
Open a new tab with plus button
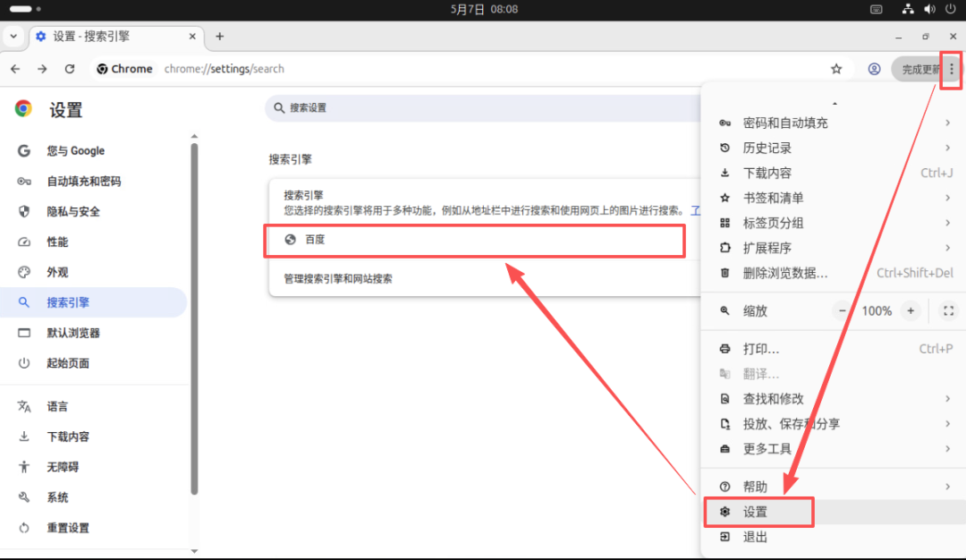[x=219, y=37]
